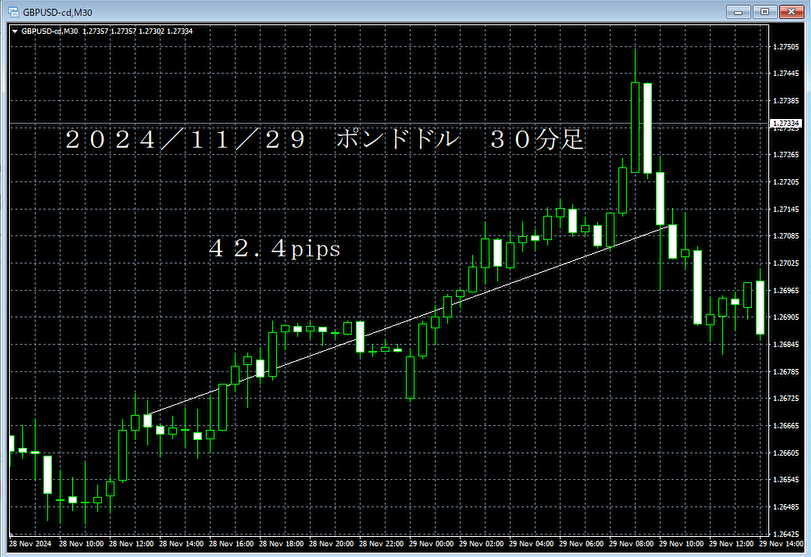The image size is (811, 557).
Task: Click the 1.27505 level on price axis
Action: coord(788,47)
